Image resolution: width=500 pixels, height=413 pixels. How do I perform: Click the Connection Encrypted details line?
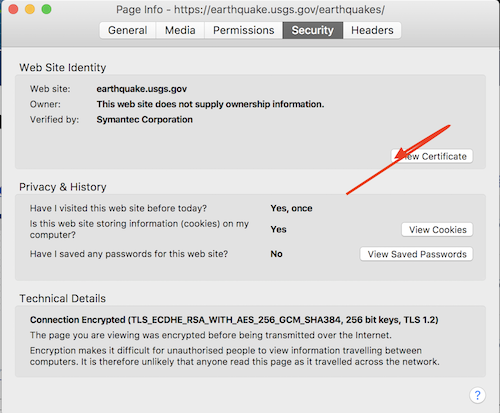click(x=234, y=320)
